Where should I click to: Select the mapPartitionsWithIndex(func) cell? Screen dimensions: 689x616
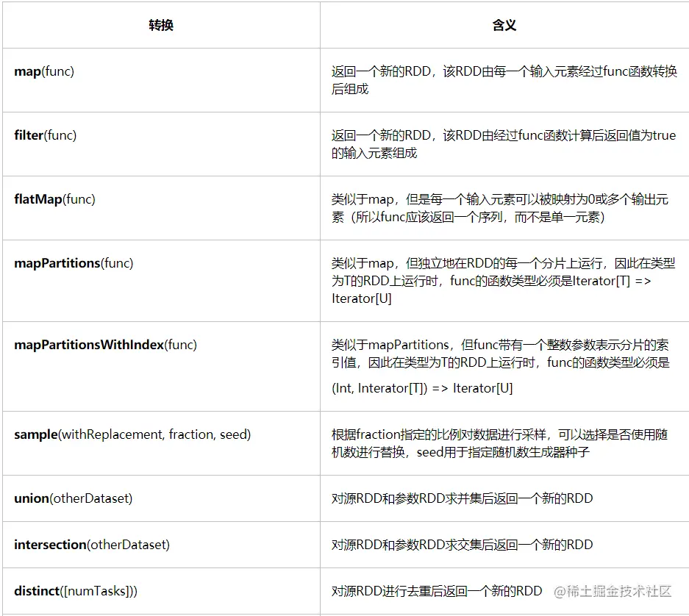tap(161, 366)
